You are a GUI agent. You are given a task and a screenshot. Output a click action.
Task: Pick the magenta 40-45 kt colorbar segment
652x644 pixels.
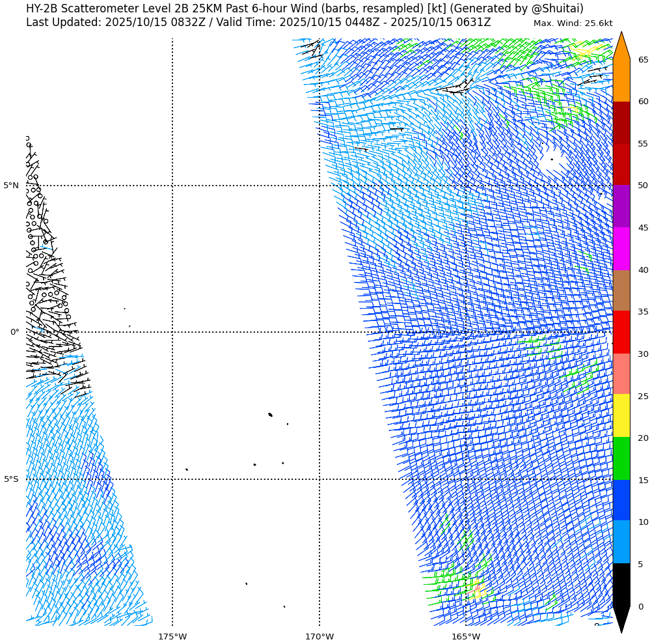[x=621, y=248]
